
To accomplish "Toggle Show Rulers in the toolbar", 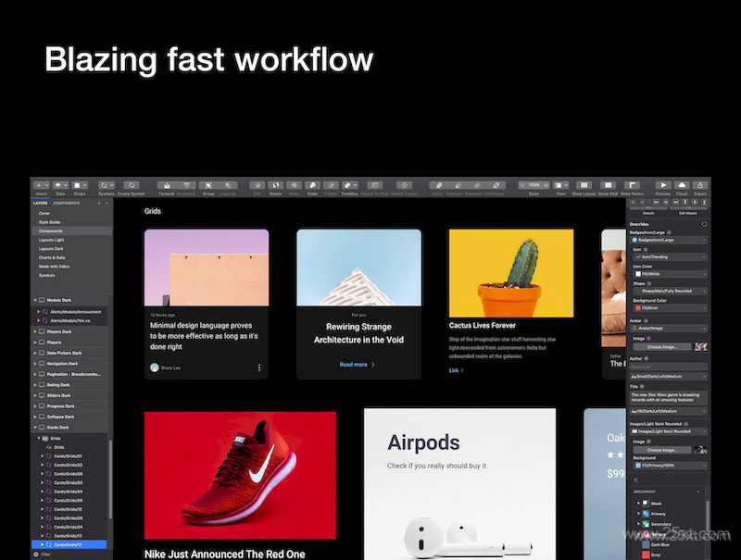I will pos(632,185).
